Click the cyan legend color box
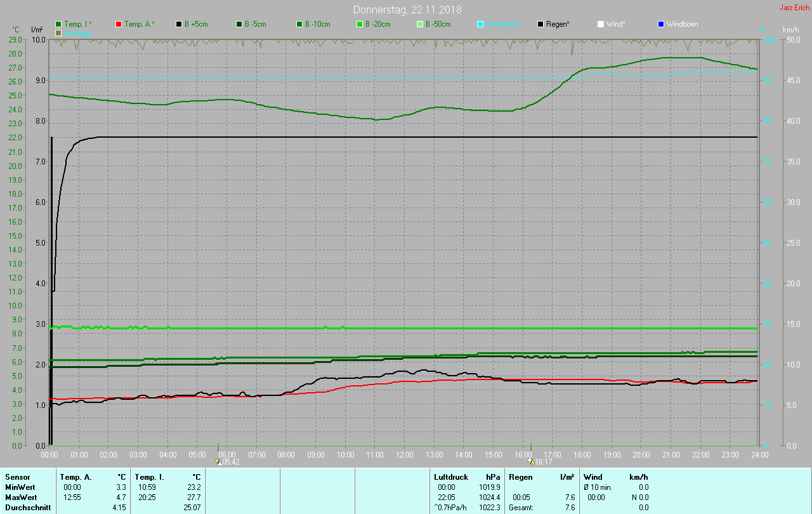This screenshot has height=514, width=812. [480, 24]
